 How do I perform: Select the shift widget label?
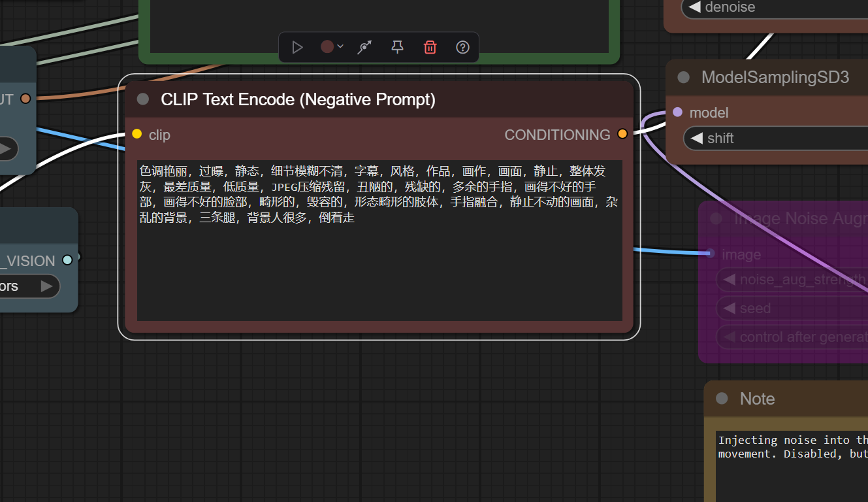(720, 138)
